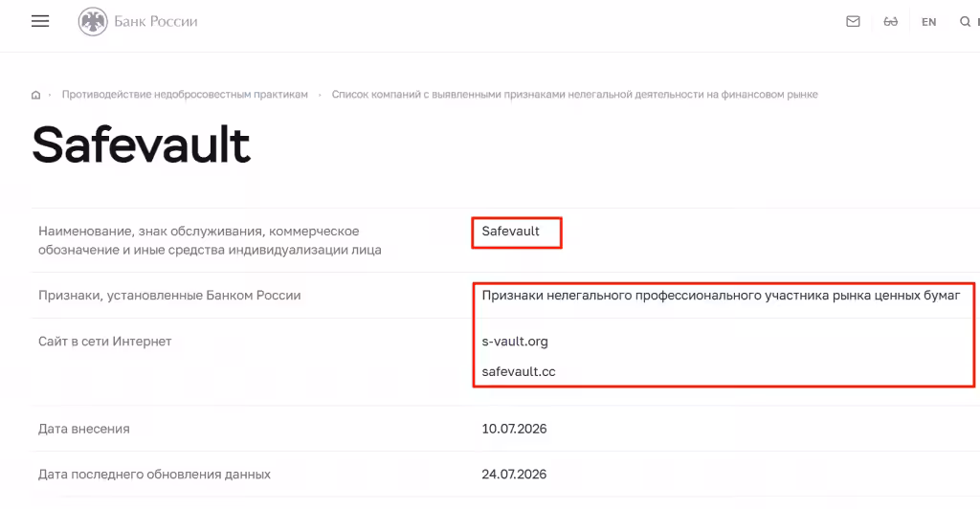Click the 10.07.2026 entry date
The height and width of the screenshot is (509, 980).
[x=514, y=429]
